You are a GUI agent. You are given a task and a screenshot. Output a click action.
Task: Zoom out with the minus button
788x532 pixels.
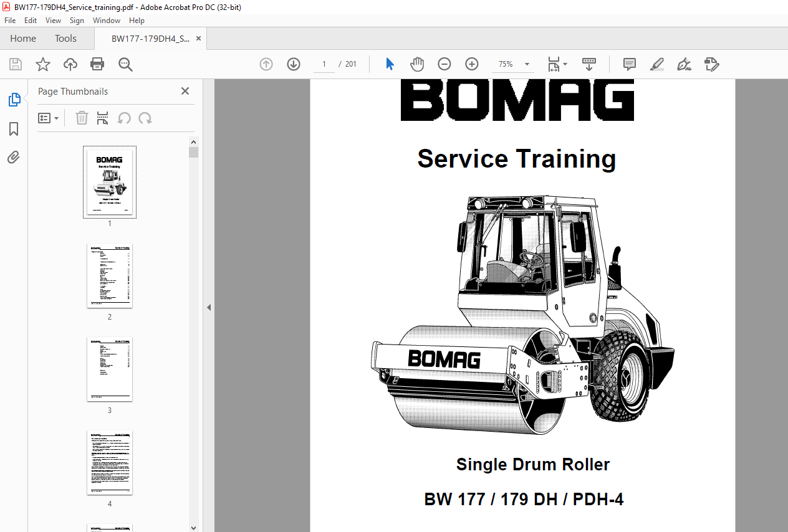coord(444,64)
